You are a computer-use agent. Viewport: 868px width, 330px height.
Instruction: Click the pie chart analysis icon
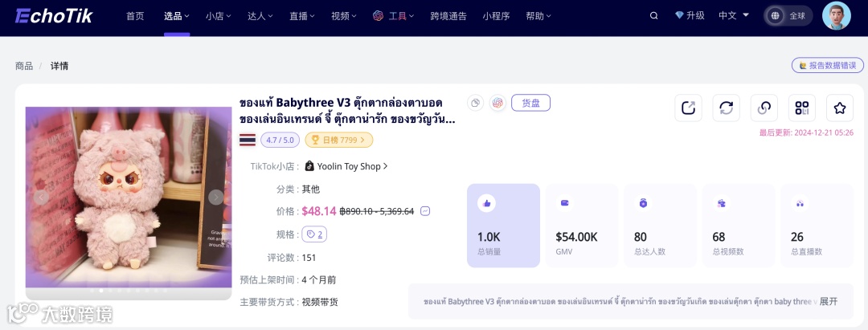(x=476, y=103)
